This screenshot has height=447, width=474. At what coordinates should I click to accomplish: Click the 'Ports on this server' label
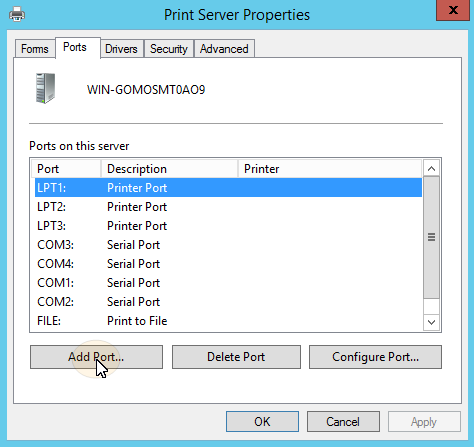(x=79, y=146)
